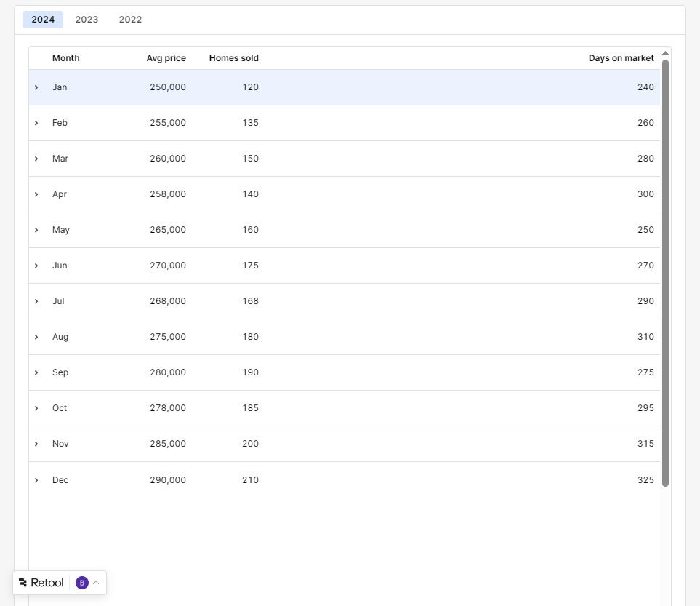This screenshot has height=606, width=700.
Task: Expand the Sep table row
Action: 36,372
